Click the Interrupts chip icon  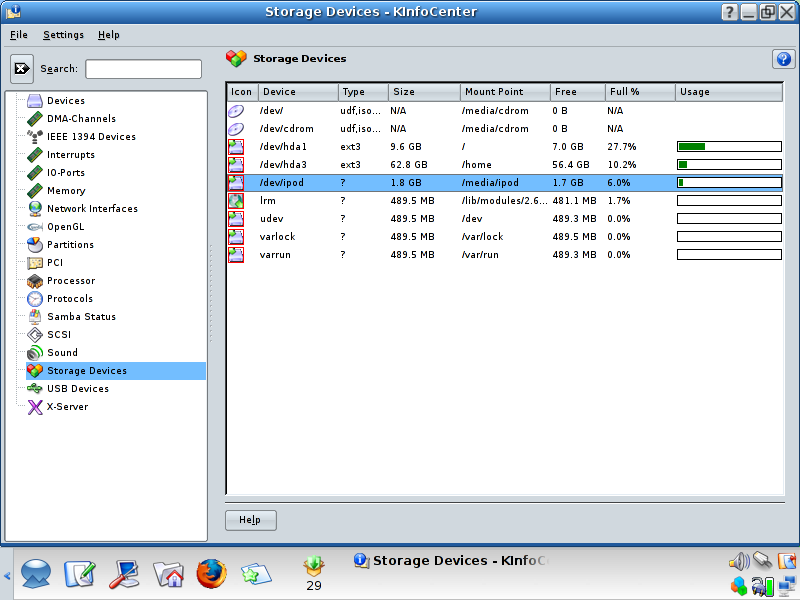coord(35,155)
